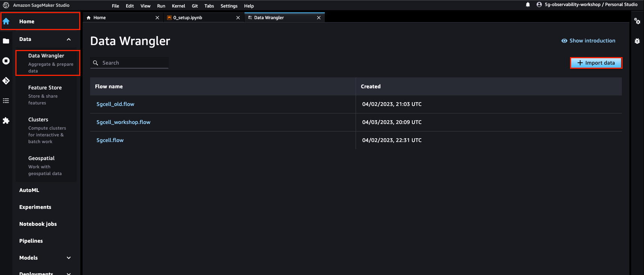Open the 5gcell_old.flow flow

click(115, 104)
